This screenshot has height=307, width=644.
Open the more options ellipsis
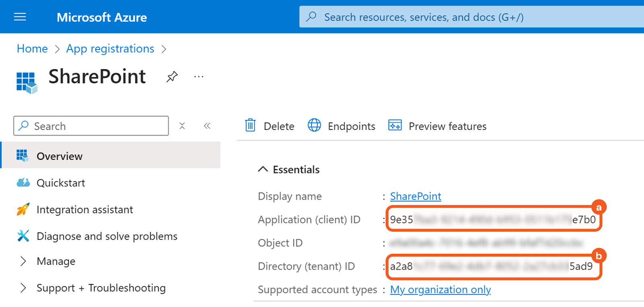click(199, 77)
